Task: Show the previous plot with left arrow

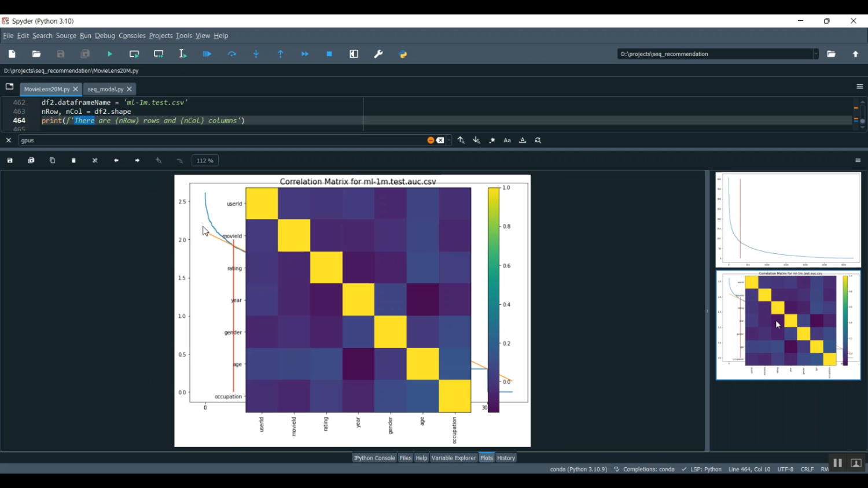Action: point(116,161)
